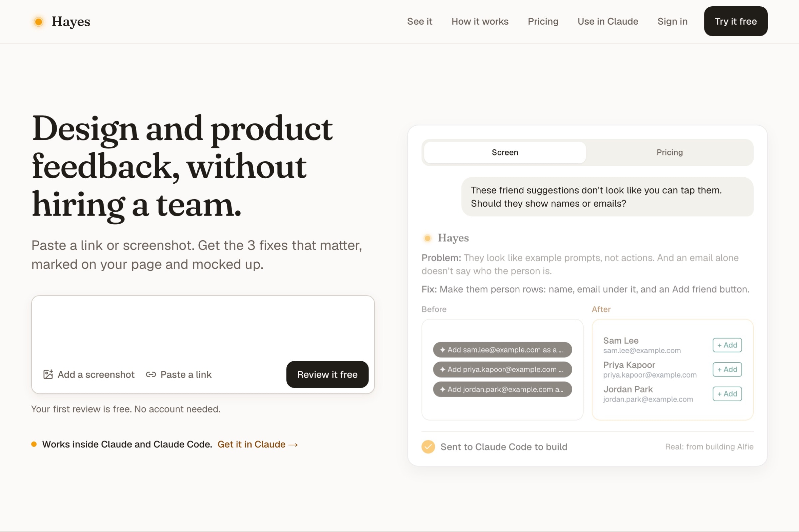Click the 'Problem:' paragraph in Hayes reply
Viewport: 799px width, 532px height.
coord(580,264)
